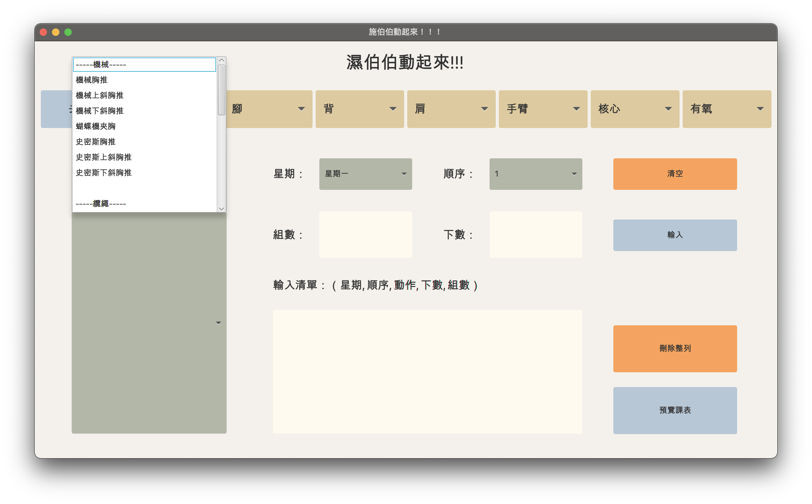Click the 輸入 button
This screenshot has height=504, width=812.
point(675,235)
